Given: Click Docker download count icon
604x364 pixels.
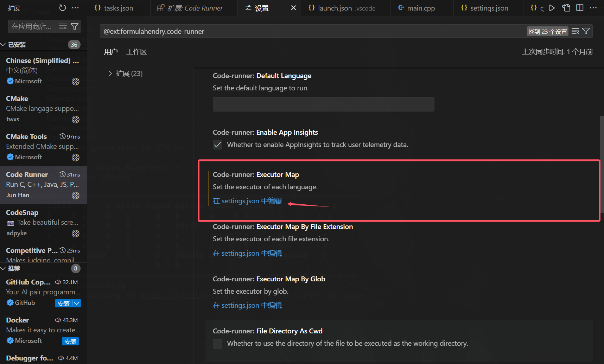Looking at the screenshot, I should [x=58, y=320].
